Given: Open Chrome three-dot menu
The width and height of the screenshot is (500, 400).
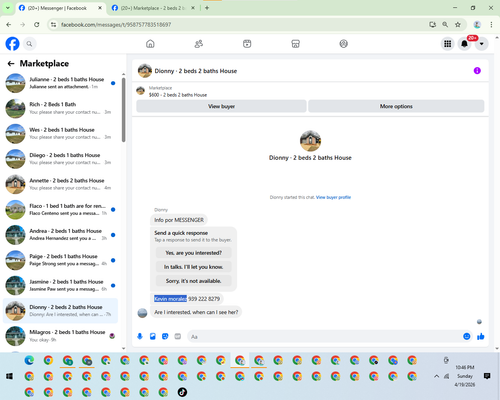Looking at the screenshot, I should (491, 25).
